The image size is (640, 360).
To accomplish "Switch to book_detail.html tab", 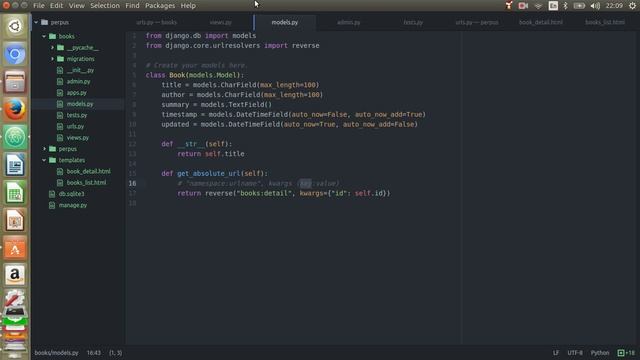I will pos(541,22).
